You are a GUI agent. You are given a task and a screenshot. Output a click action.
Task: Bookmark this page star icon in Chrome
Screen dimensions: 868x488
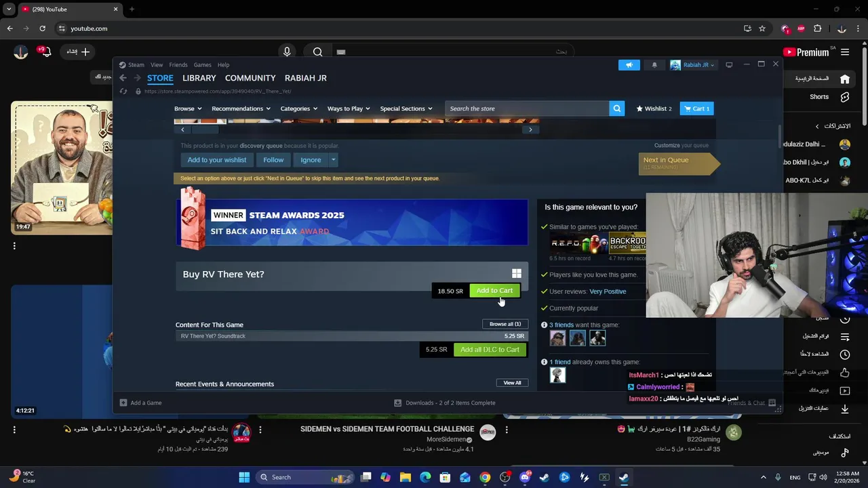coord(762,28)
